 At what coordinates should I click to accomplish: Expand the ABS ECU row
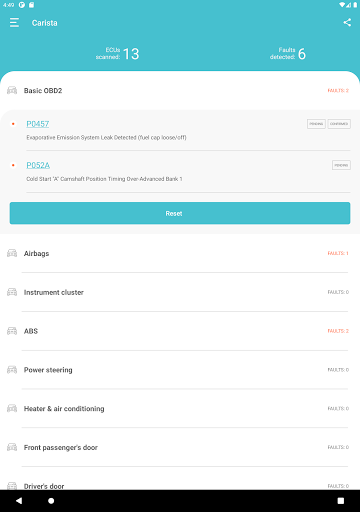tap(180, 331)
